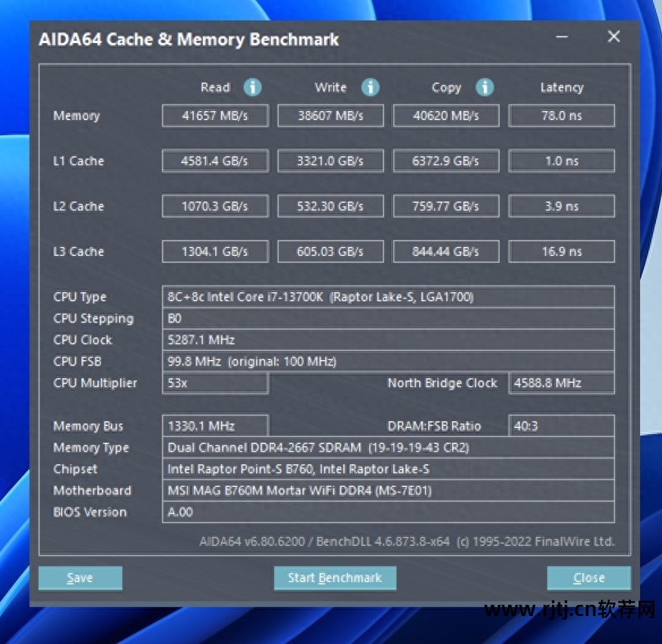662x644 pixels.
Task: Click Start Benchmark button
Action: [x=335, y=578]
